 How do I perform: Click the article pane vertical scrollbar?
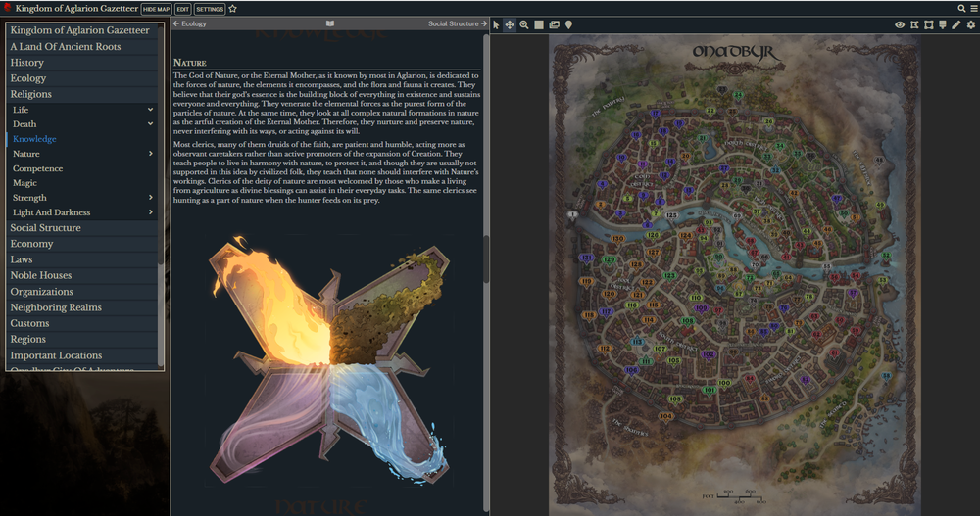coord(486,257)
